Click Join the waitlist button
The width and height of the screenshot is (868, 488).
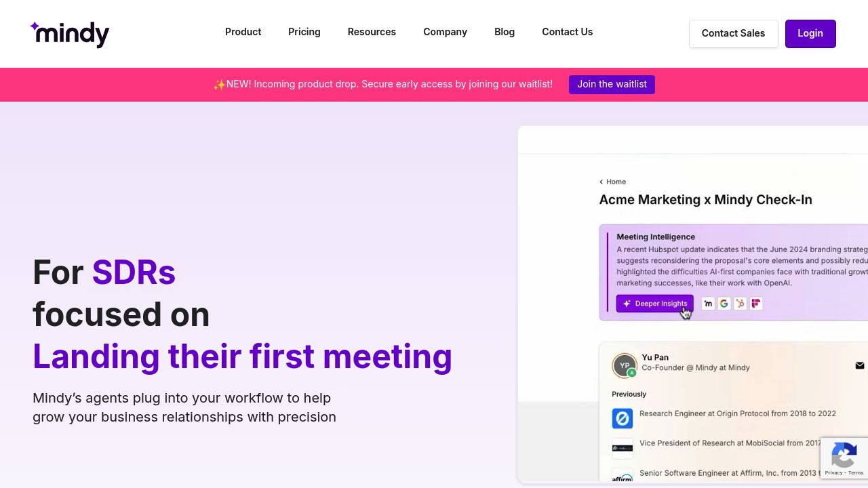[612, 84]
